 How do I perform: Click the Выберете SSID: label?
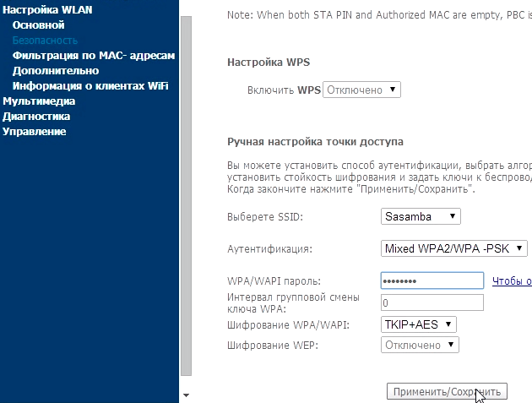[265, 216]
